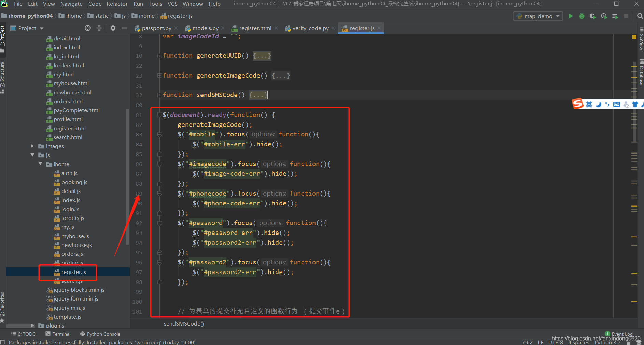This screenshot has width=644, height=345.
Task: Click line separator LF in status bar
Action: [541, 342]
